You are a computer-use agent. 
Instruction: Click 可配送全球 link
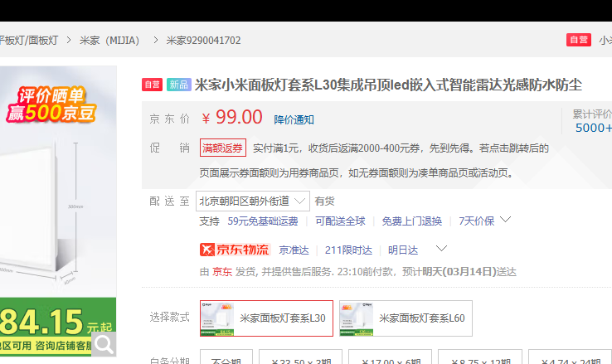click(340, 221)
